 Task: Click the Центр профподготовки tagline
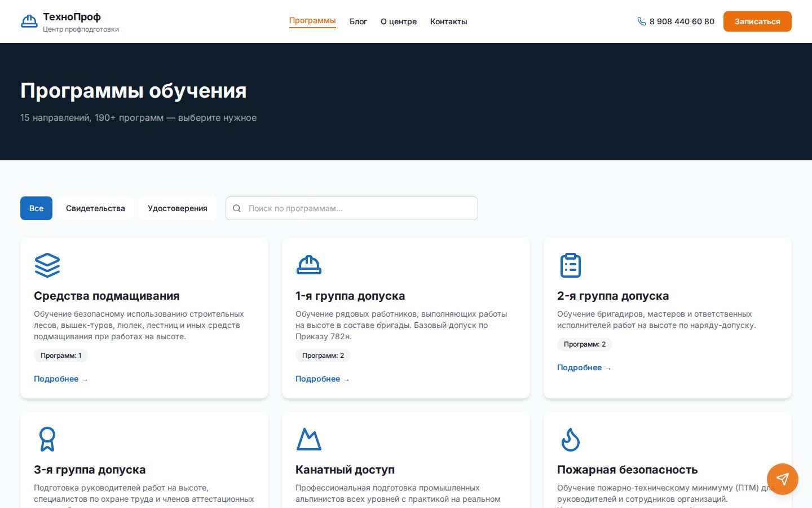coord(81,29)
